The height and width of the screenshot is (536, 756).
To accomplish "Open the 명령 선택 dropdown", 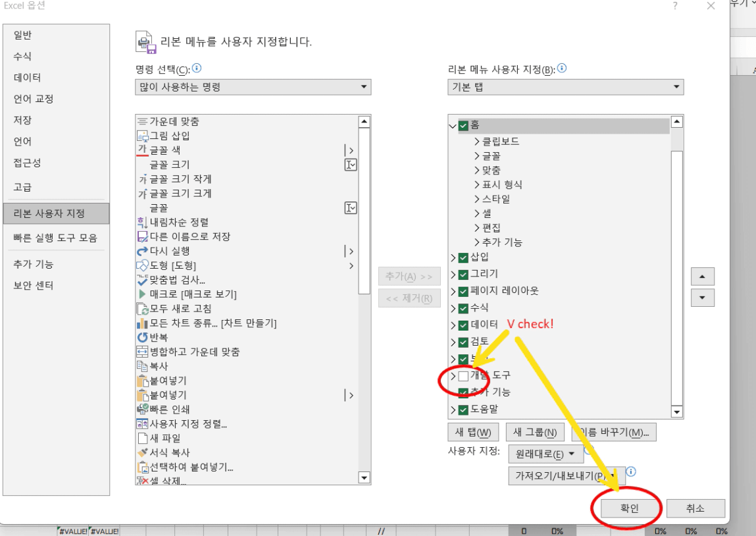I will [253, 87].
